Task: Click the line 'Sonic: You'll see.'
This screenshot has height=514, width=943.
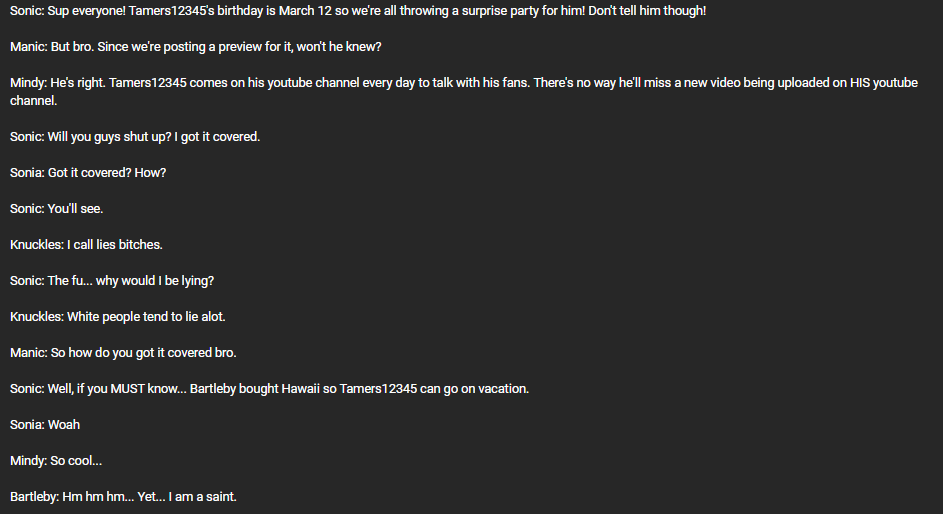Action: tap(57, 209)
